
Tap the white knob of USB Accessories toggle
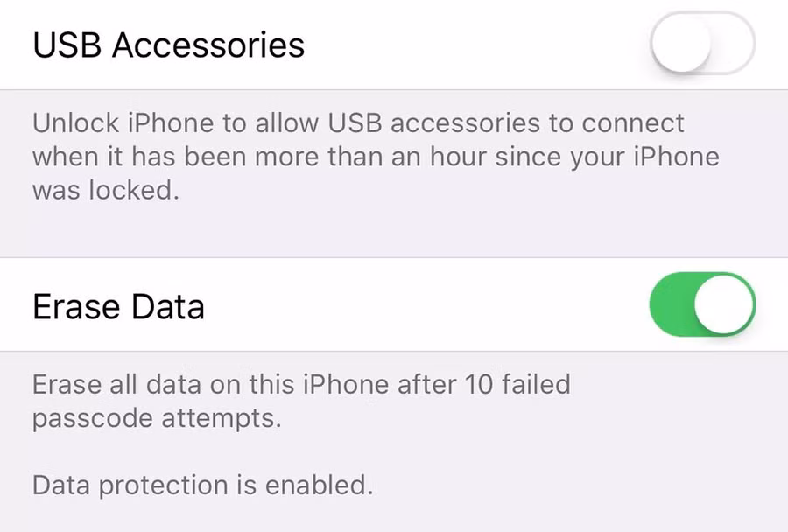(682, 43)
